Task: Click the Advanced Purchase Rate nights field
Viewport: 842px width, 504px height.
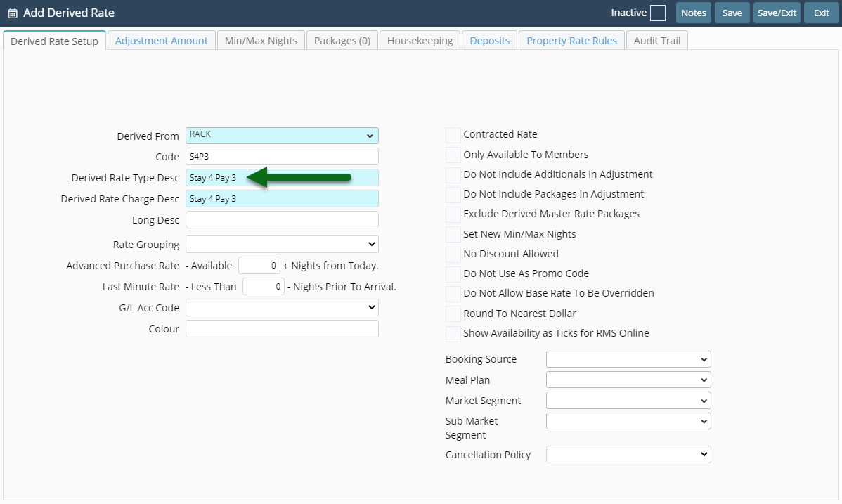Action: click(259, 266)
